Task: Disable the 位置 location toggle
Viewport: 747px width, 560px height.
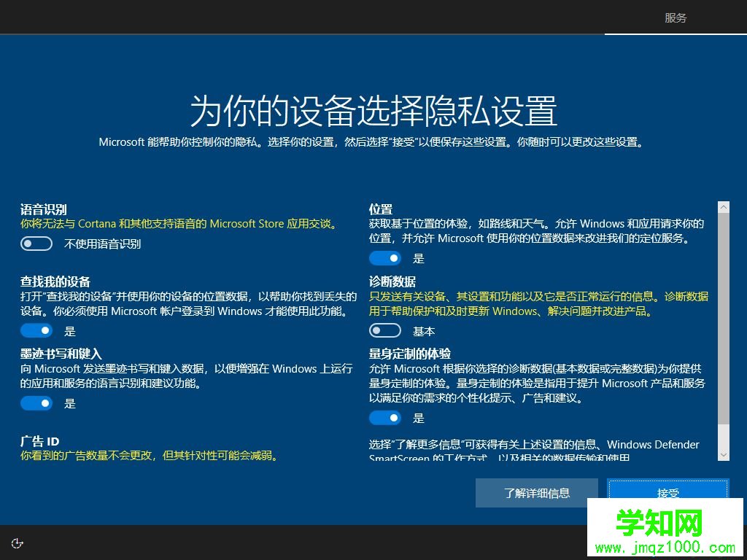Action: coord(385,258)
